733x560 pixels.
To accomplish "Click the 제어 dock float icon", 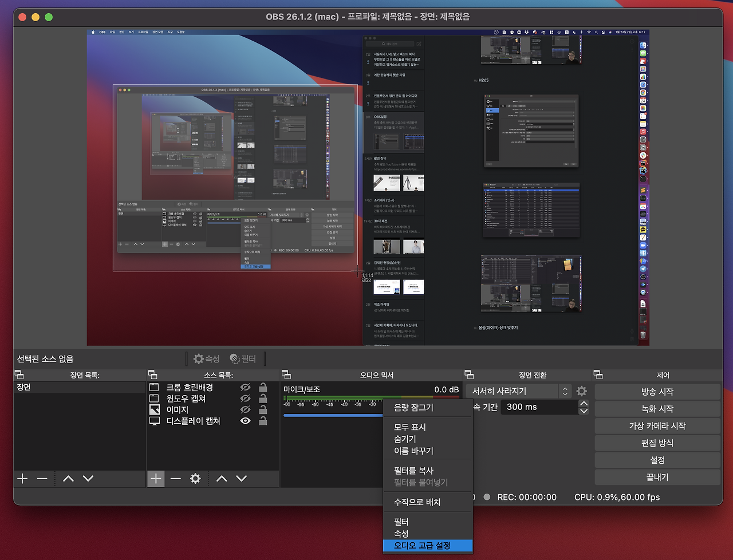I will pyautogui.click(x=598, y=374).
